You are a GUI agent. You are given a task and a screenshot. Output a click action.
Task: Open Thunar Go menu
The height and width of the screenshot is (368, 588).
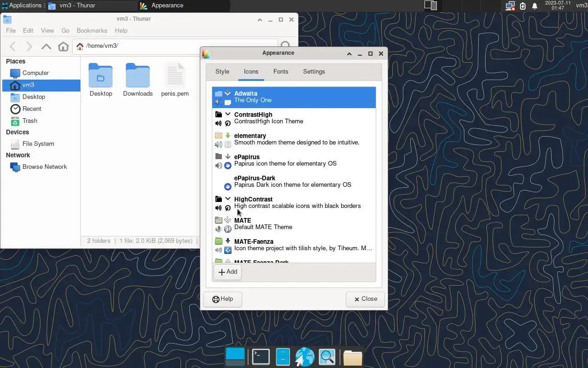[x=65, y=30]
